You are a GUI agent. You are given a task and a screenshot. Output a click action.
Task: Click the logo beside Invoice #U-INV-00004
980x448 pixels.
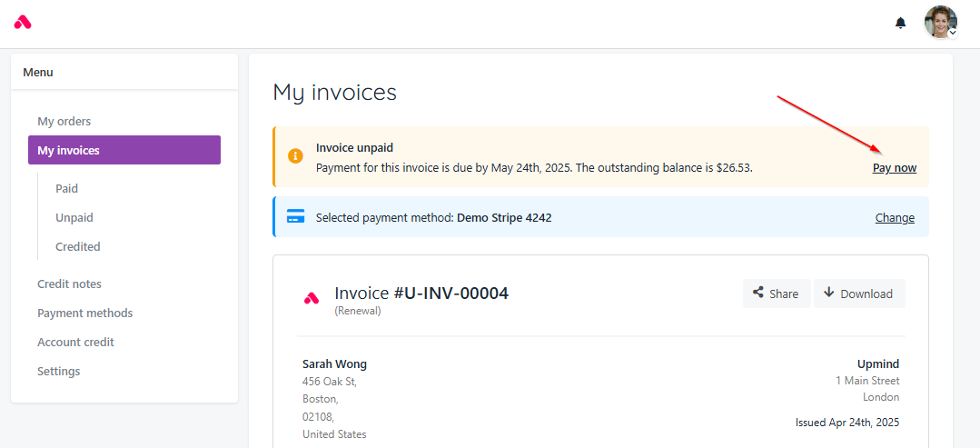(x=312, y=298)
